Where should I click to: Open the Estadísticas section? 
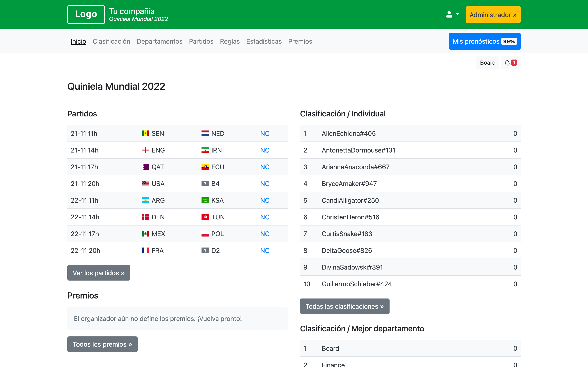click(x=264, y=41)
